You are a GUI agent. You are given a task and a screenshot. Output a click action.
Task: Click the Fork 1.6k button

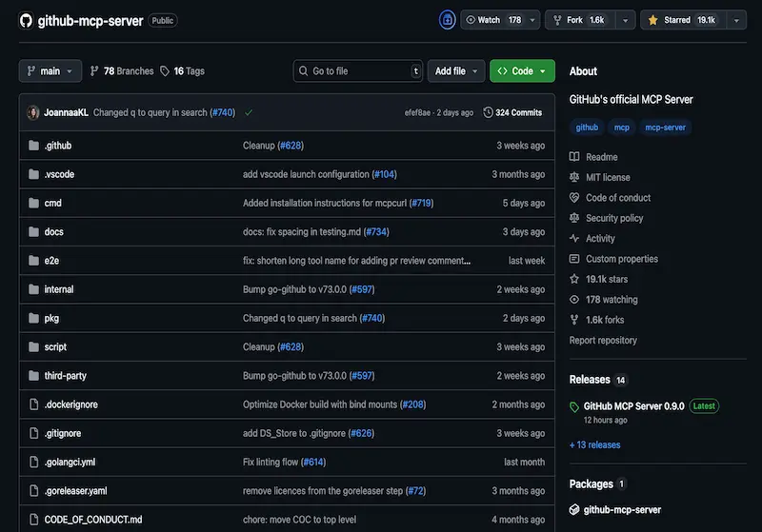tap(580, 20)
